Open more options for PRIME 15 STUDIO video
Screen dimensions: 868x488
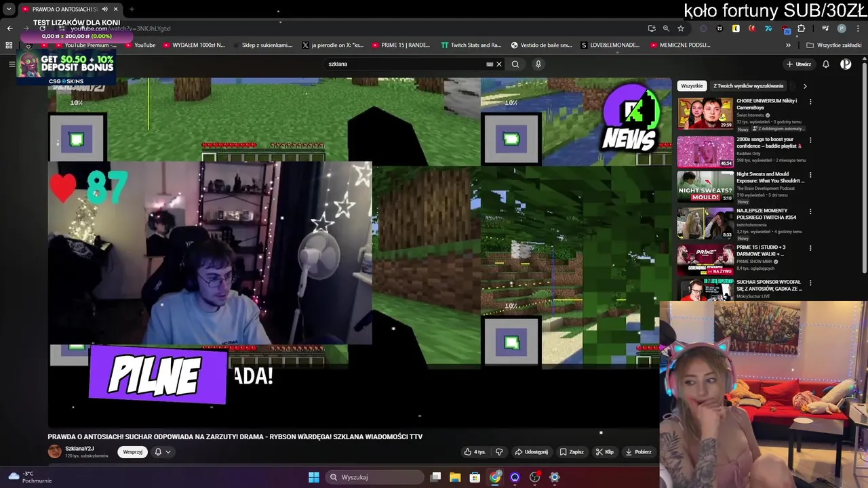[810, 248]
